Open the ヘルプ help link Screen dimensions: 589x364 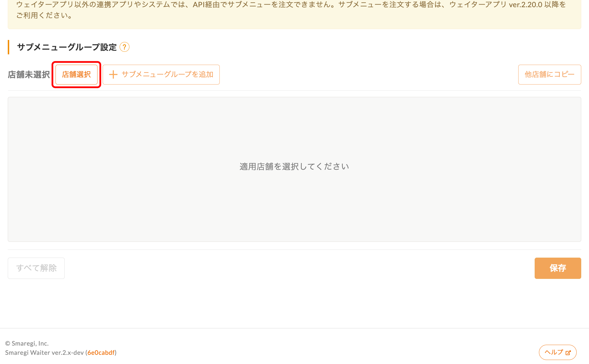(558, 352)
